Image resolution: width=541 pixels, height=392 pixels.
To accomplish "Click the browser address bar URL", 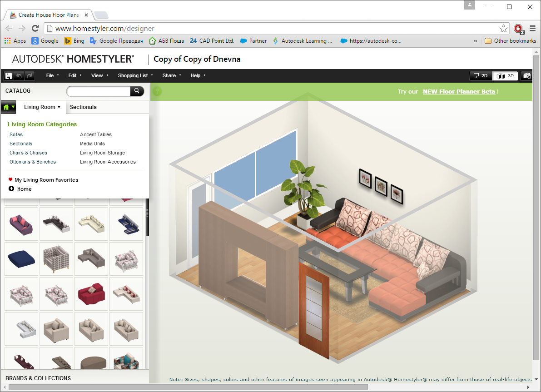I will coord(105,29).
